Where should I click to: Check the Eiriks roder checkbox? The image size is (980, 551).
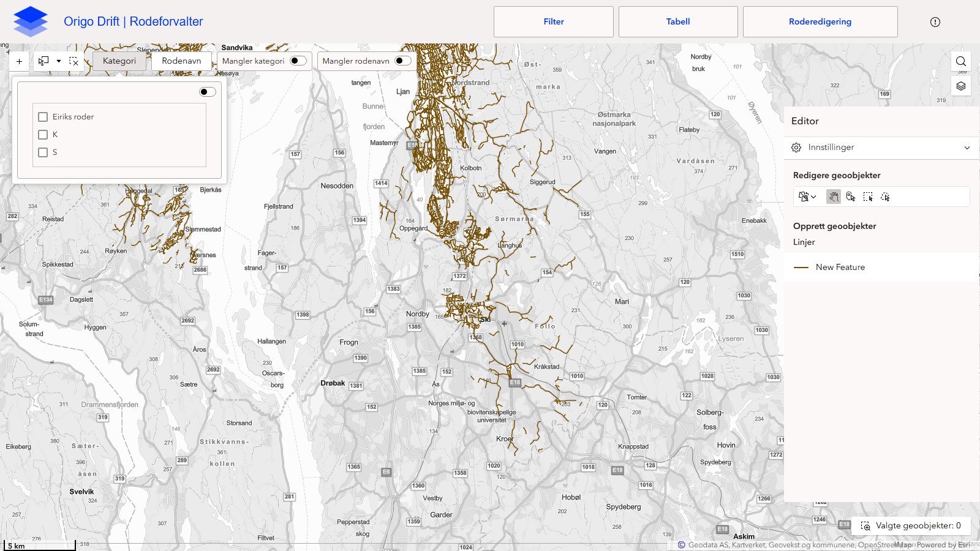click(x=43, y=117)
